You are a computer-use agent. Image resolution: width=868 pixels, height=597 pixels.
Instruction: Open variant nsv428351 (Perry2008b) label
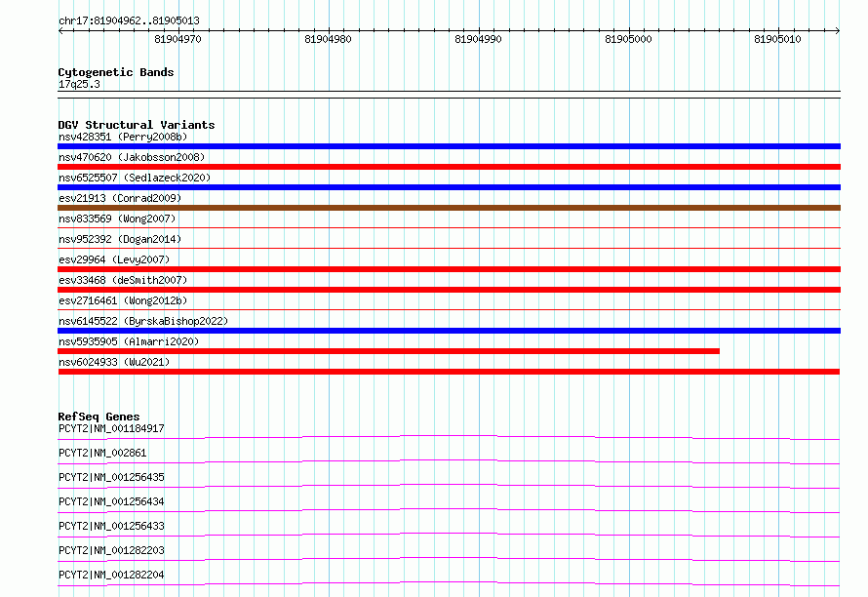coord(123,137)
